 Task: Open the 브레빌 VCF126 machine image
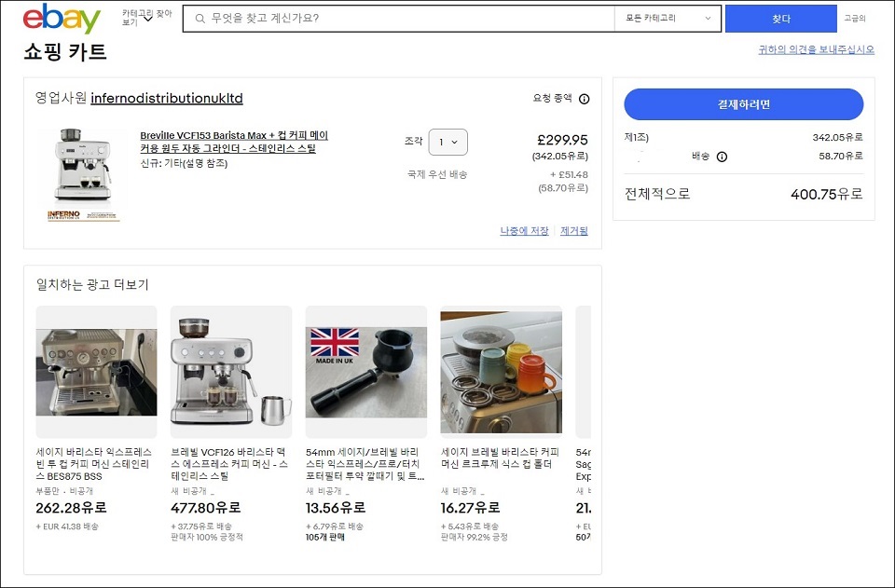(231, 372)
